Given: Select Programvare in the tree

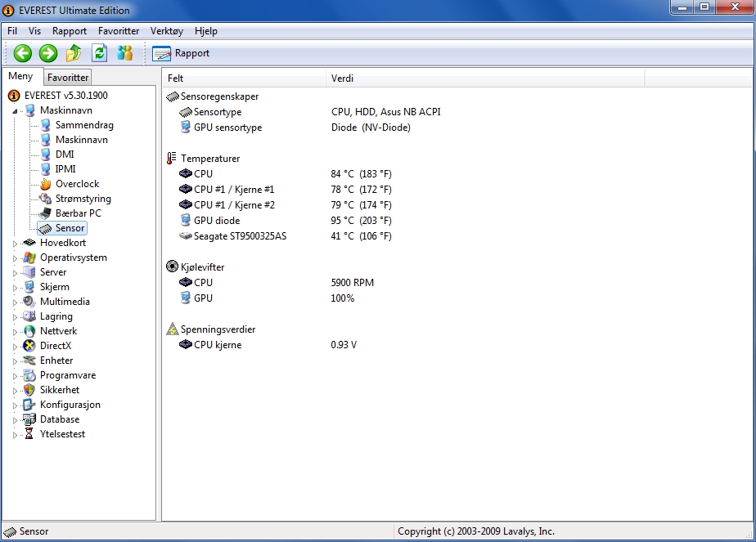Looking at the screenshot, I should (67, 375).
